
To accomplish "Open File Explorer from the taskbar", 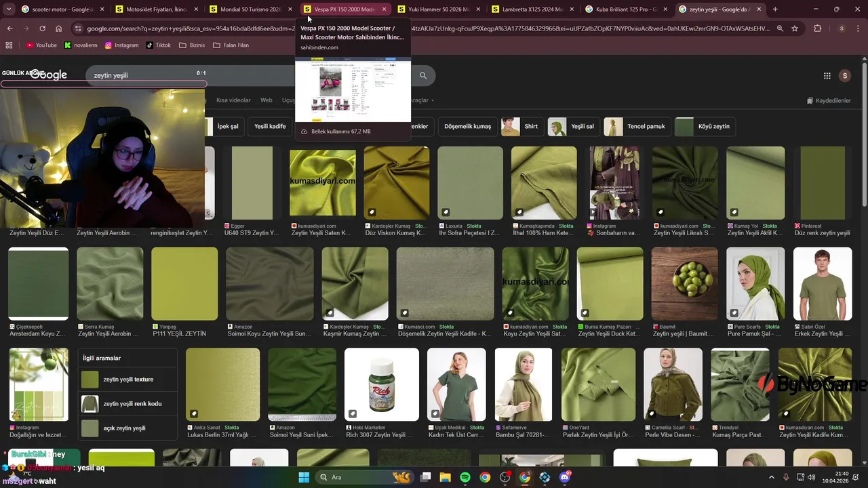I will click(x=445, y=477).
